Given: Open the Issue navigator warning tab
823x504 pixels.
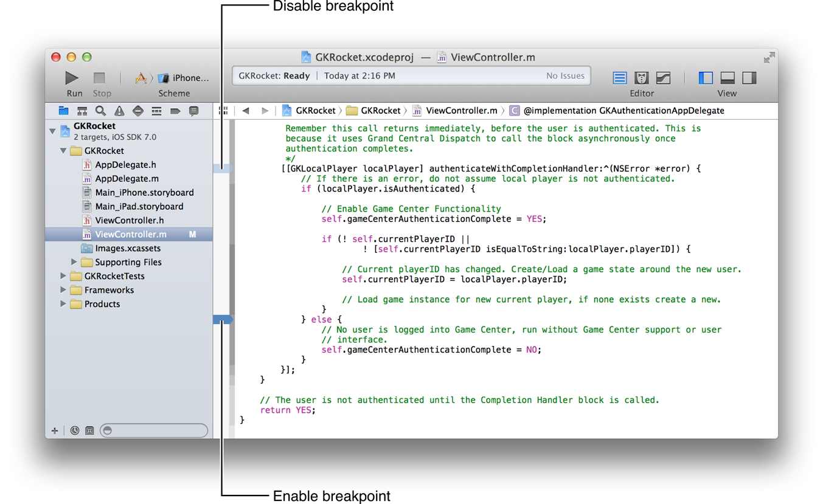Looking at the screenshot, I should [119, 111].
